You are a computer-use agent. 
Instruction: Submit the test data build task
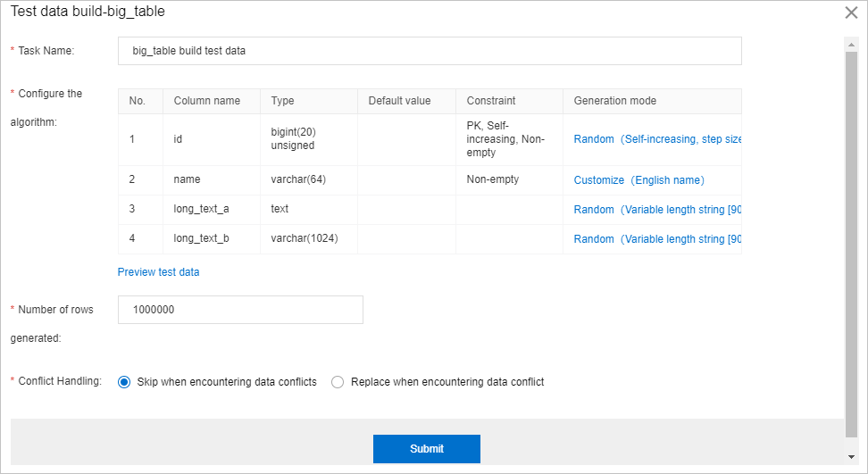pyautogui.click(x=427, y=448)
